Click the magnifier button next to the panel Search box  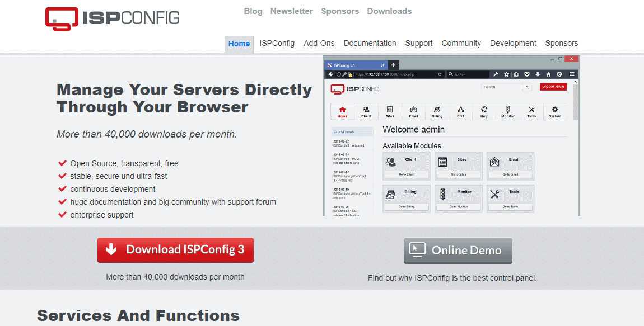click(526, 87)
